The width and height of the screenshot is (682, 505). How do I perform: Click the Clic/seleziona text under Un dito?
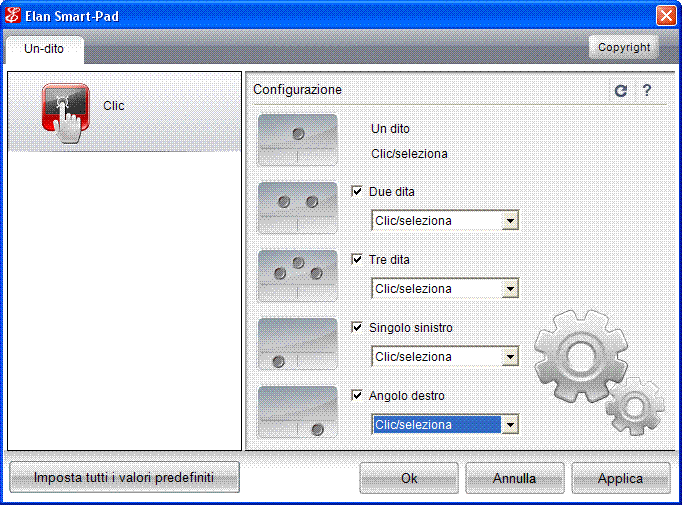tap(409, 154)
